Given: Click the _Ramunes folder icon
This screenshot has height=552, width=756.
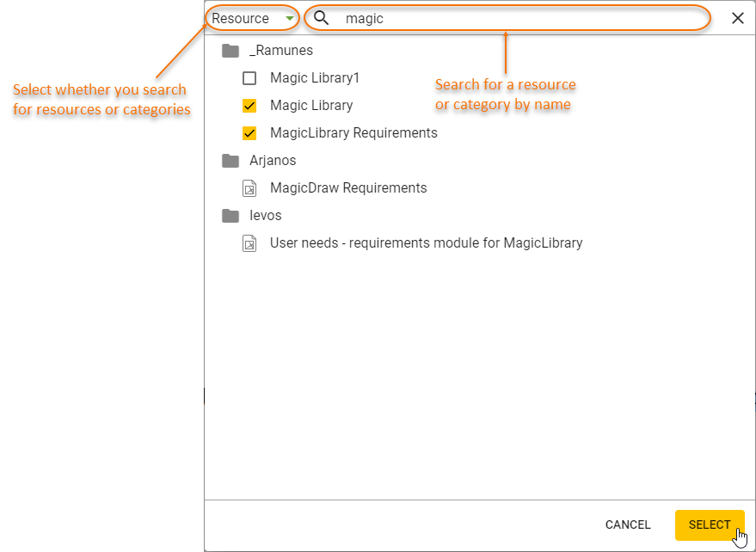Looking at the screenshot, I should [230, 51].
